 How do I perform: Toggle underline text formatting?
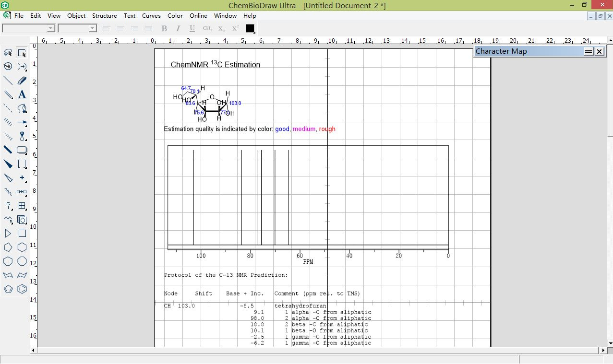click(x=192, y=28)
